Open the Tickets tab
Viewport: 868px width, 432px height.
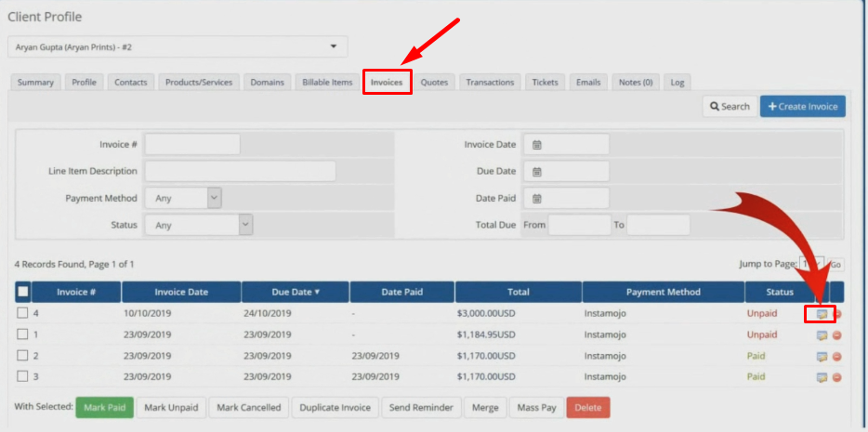click(545, 83)
